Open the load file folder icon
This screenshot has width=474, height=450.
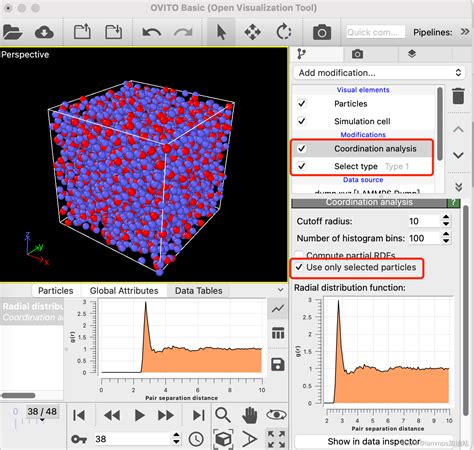click(x=12, y=32)
